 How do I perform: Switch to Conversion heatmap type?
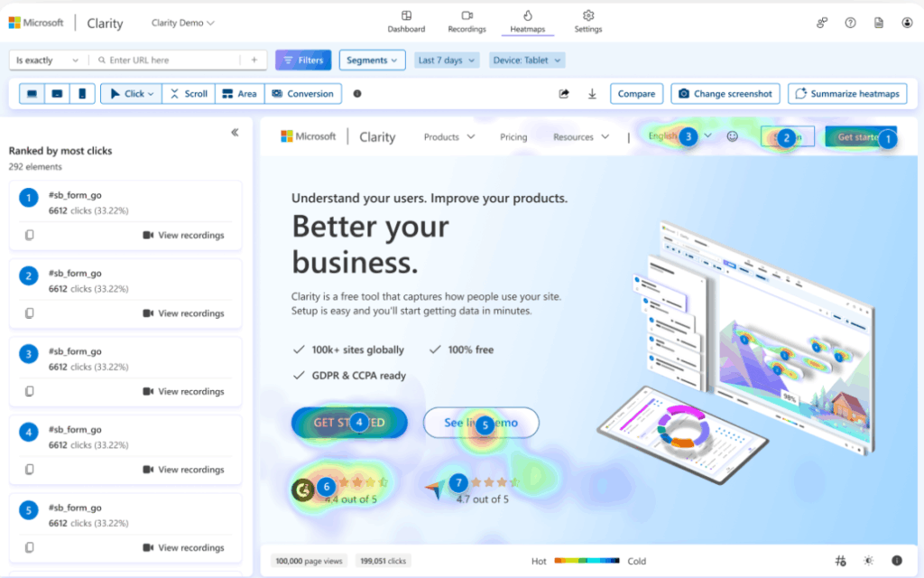pyautogui.click(x=303, y=94)
